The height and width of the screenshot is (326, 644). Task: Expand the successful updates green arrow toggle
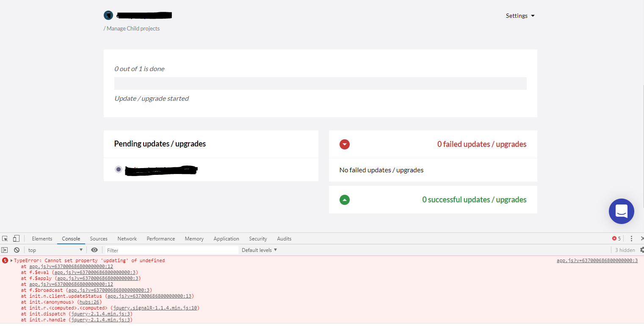(x=344, y=199)
